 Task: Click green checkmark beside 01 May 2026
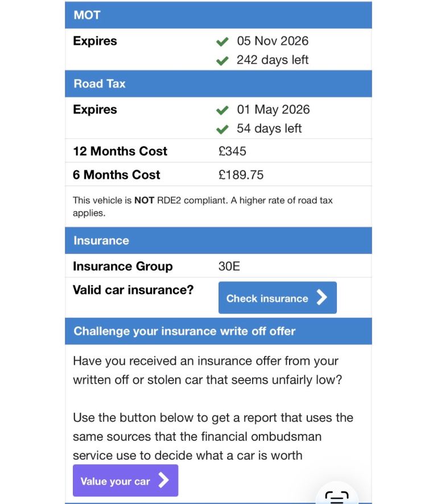coord(222,110)
